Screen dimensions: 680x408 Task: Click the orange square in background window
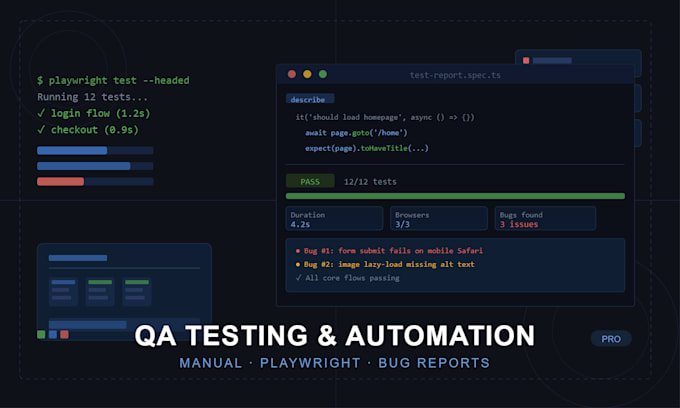coord(526,60)
